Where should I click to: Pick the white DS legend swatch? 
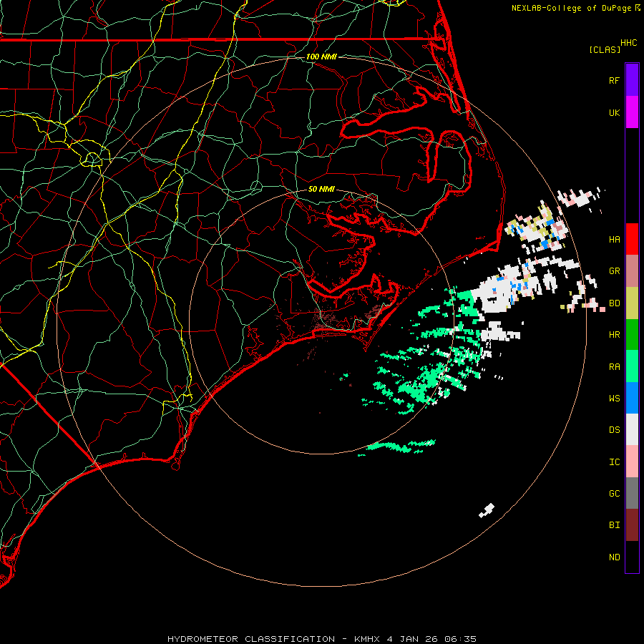tap(632, 429)
